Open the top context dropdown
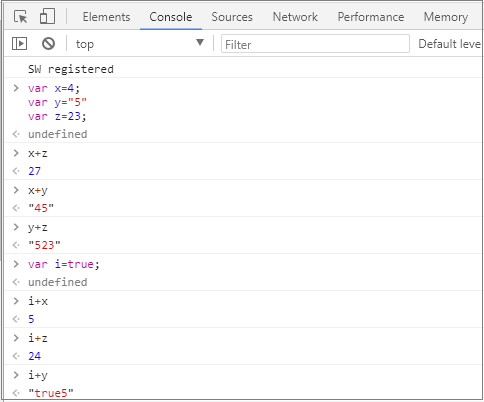 pos(139,44)
